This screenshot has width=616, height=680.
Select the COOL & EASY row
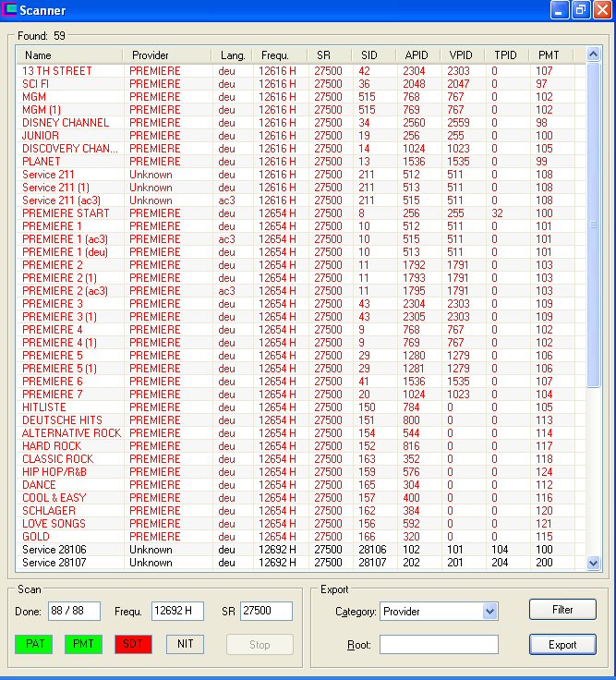301,498
